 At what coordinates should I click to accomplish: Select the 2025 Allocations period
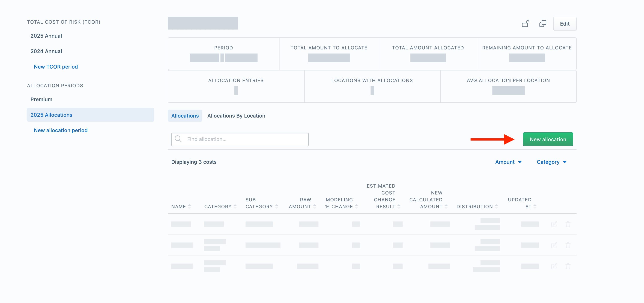(x=91, y=115)
